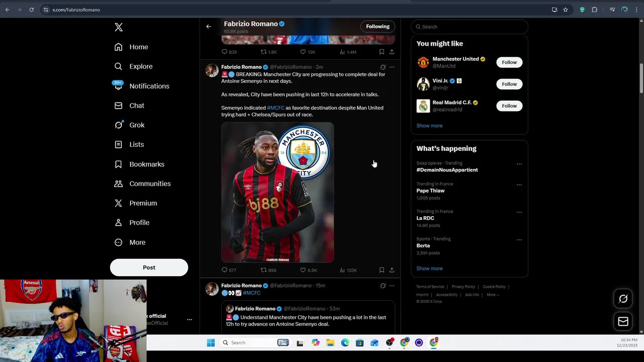Open Notifications in sidebar
644x362 pixels.
pos(141,86)
